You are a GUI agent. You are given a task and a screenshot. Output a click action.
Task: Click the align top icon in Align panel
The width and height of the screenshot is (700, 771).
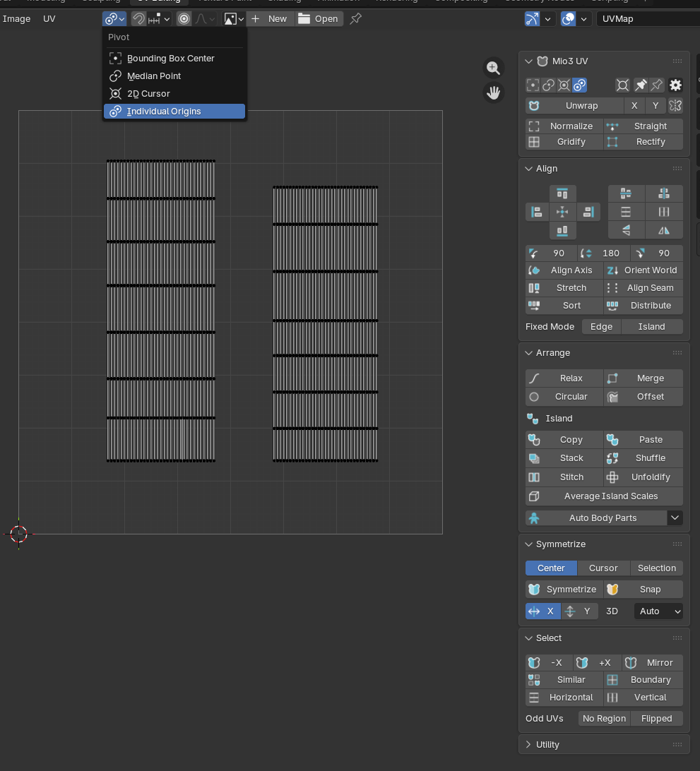(x=562, y=193)
